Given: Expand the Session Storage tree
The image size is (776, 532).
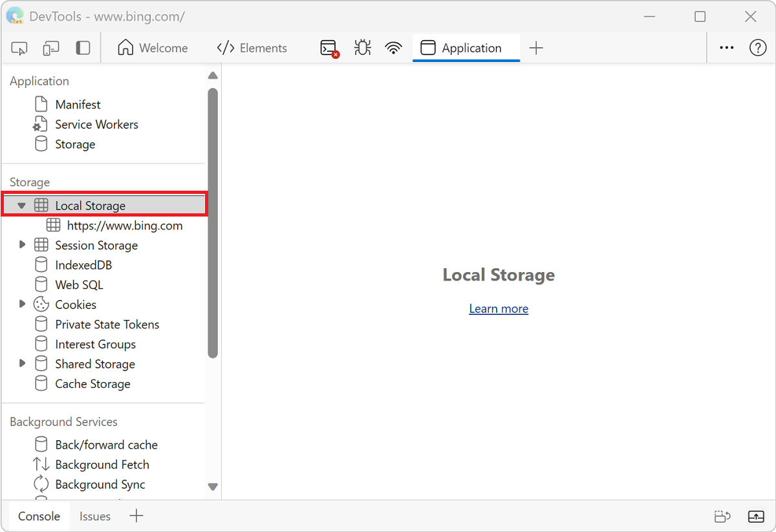Looking at the screenshot, I should 22,244.
